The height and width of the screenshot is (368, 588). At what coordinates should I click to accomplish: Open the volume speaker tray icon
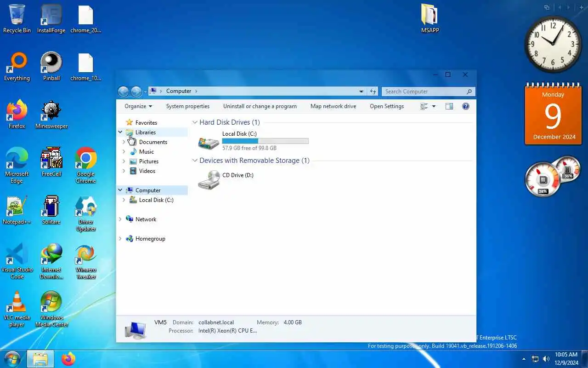[x=546, y=359]
